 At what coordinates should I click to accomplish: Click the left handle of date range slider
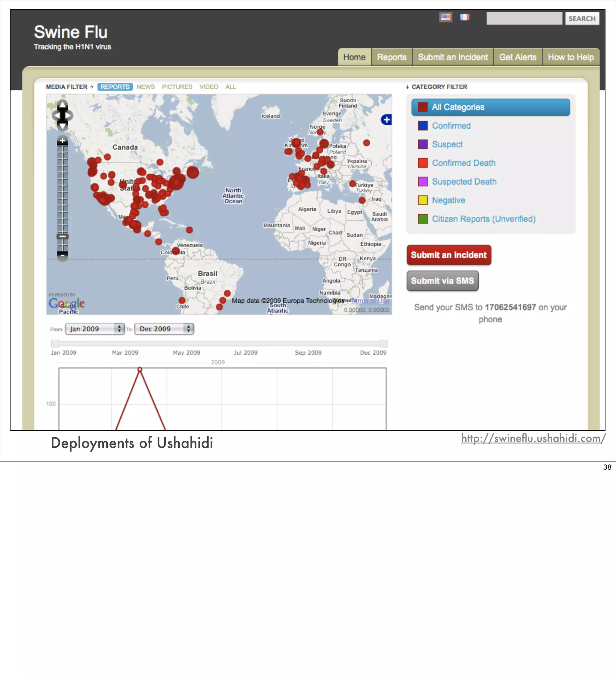54,343
